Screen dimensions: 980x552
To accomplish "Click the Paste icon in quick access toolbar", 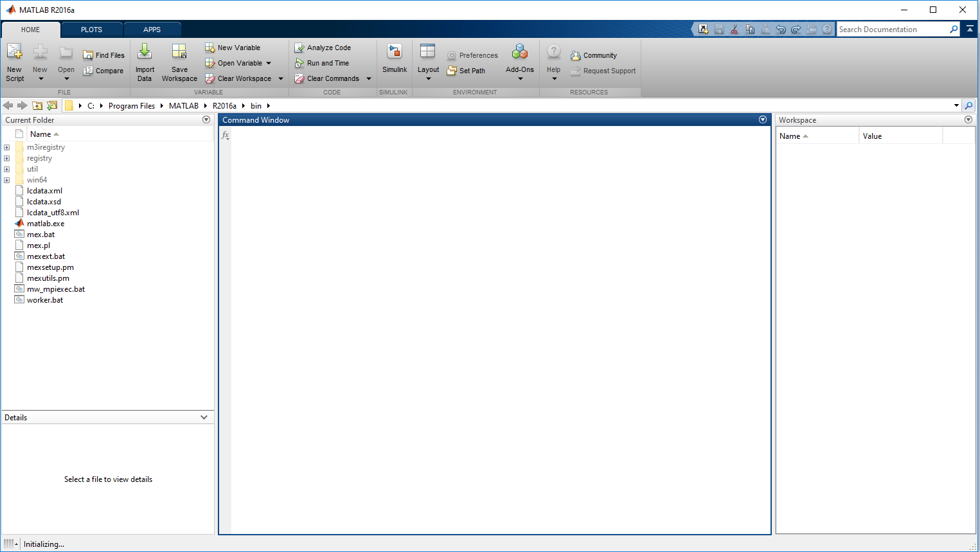I will [x=765, y=30].
